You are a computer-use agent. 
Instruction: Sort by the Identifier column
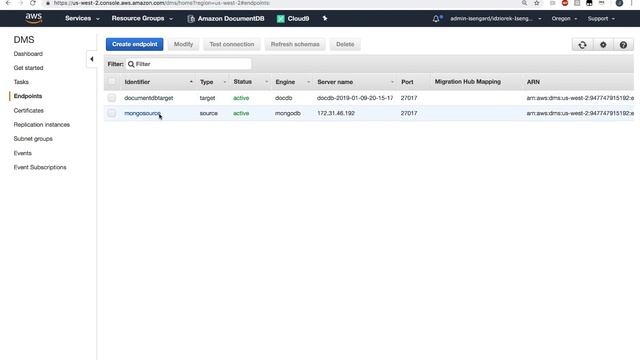[x=158, y=82]
